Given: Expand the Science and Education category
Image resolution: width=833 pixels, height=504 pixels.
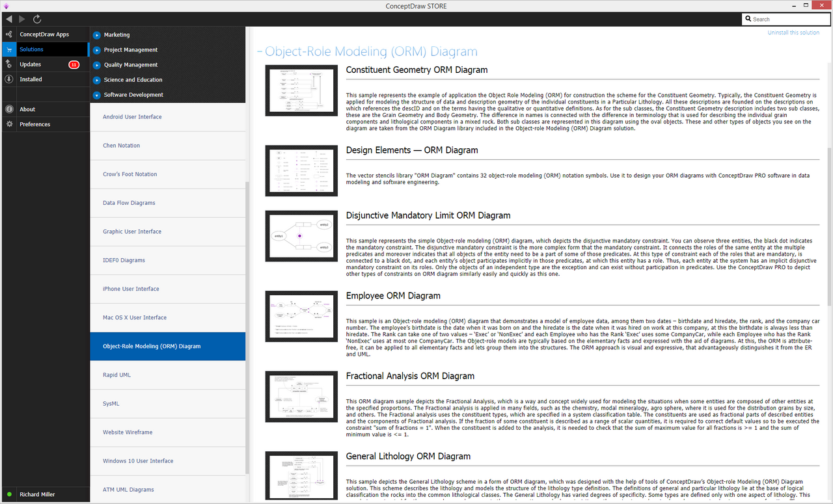Looking at the screenshot, I should (x=97, y=80).
